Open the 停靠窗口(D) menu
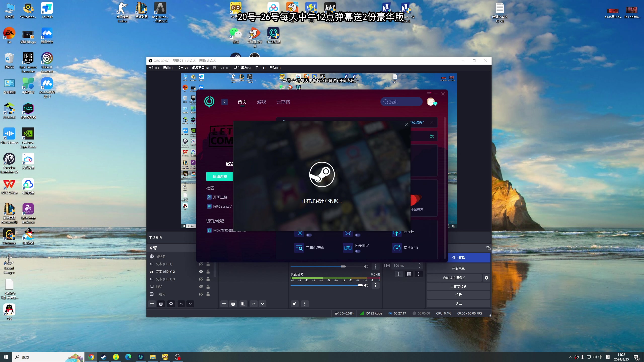Image resolution: width=644 pixels, height=362 pixels. click(x=200, y=68)
